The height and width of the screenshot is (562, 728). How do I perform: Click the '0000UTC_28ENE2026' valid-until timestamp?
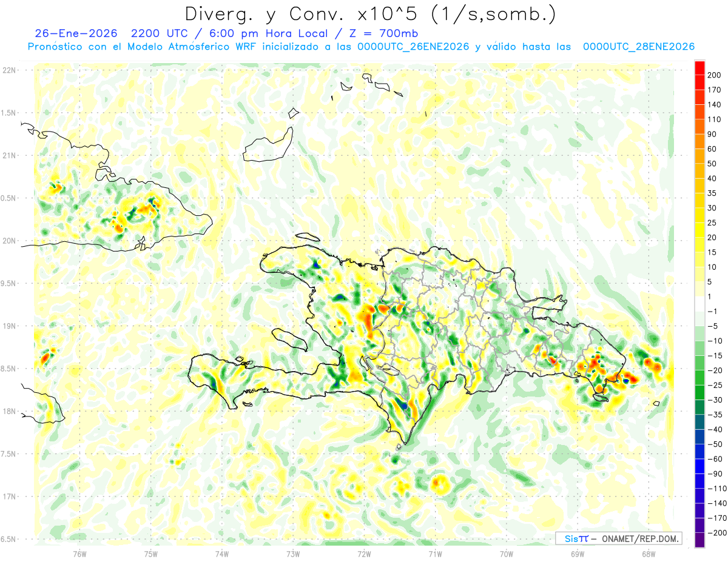638,47
